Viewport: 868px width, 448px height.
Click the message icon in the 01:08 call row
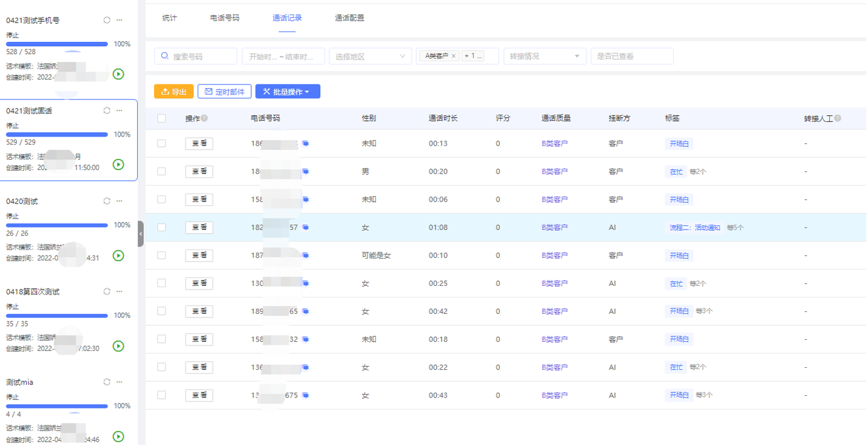[x=306, y=228]
